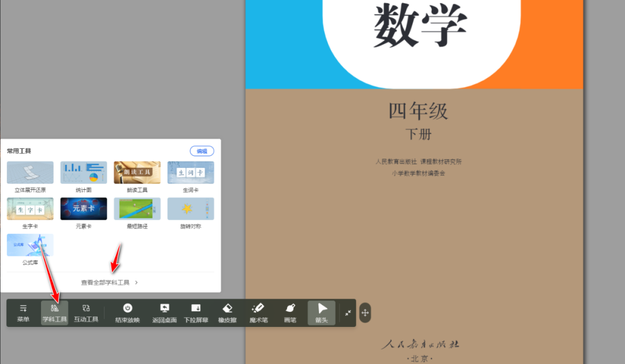Open the 生词卡 tool
Viewport: 625px width, 364px height.
pos(190,177)
